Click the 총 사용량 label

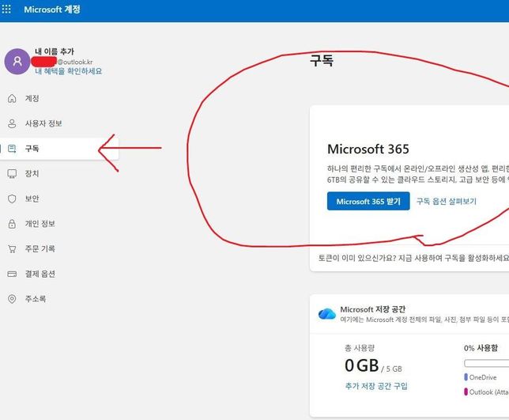(360, 348)
